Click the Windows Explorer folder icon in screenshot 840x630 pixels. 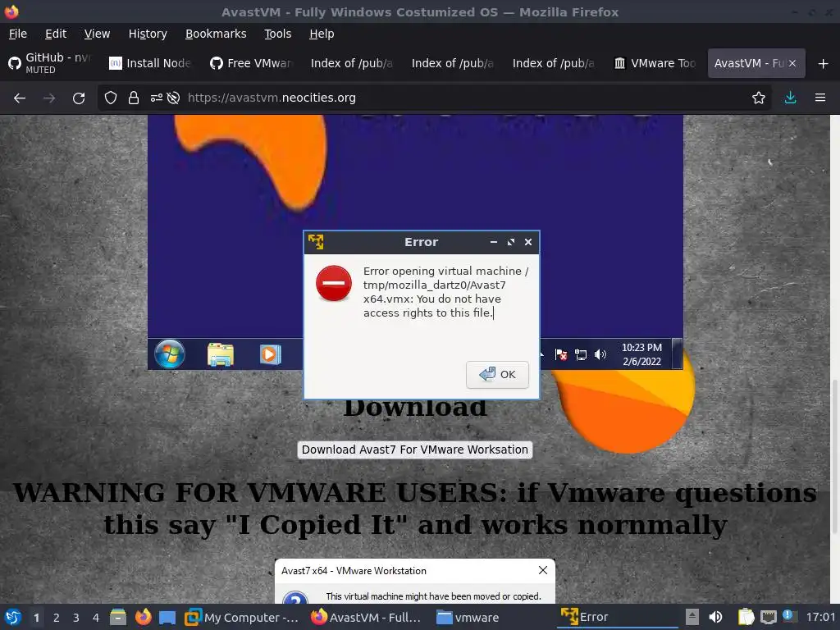tap(220, 354)
